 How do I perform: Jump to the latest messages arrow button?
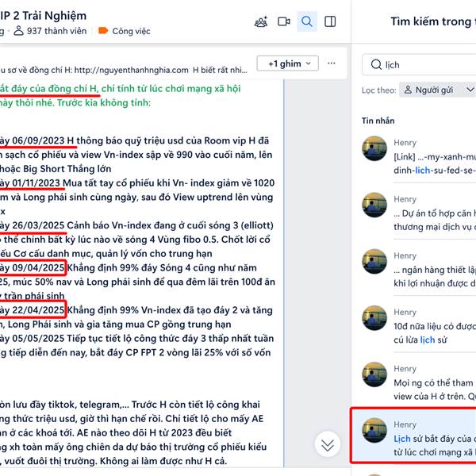pyautogui.click(x=328, y=445)
